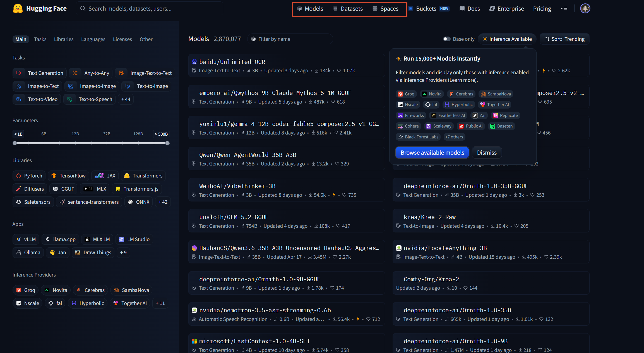The image size is (644, 353).
Task: Toggle the SambaNova provider in the sidebar
Action: [x=131, y=290]
